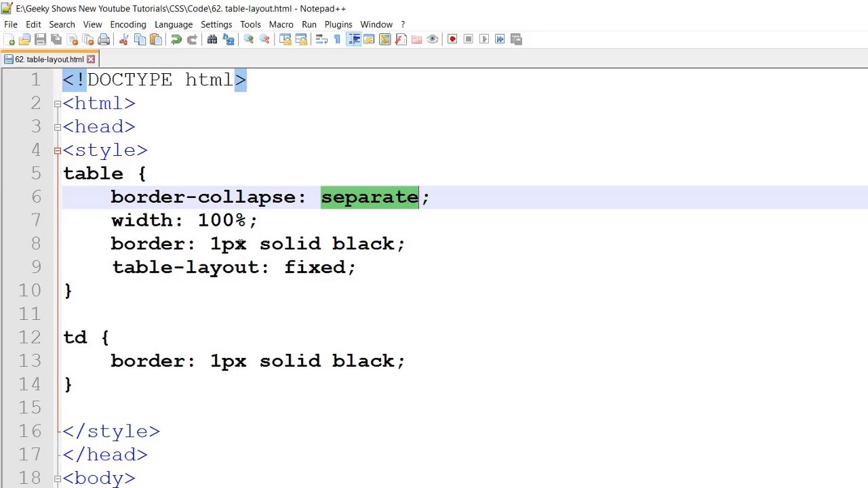Toggle synchronize vertical scrolling icon
This screenshot has width=868, height=488.
pyautogui.click(x=285, y=39)
